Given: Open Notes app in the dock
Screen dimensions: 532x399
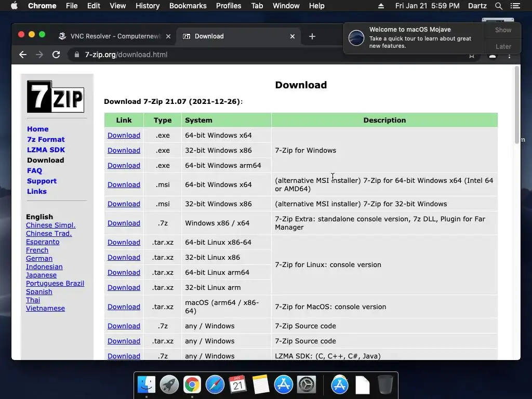Looking at the screenshot, I should pyautogui.click(x=261, y=385).
